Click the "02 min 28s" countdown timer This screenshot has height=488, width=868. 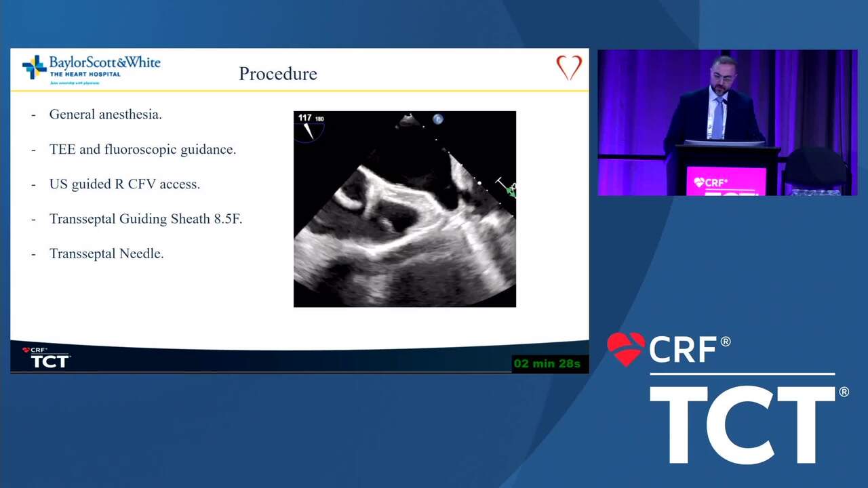[547, 364]
